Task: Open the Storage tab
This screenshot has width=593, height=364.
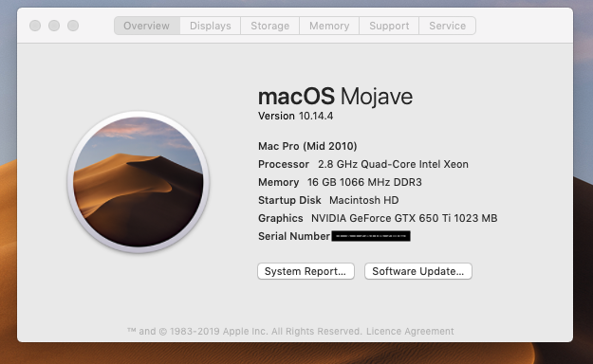Action: (x=269, y=26)
